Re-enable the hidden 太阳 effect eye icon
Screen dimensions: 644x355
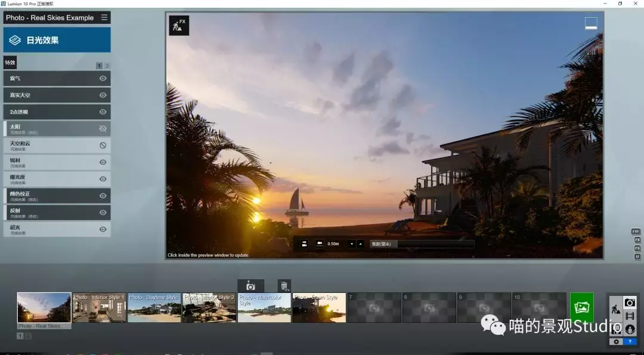[x=103, y=129]
